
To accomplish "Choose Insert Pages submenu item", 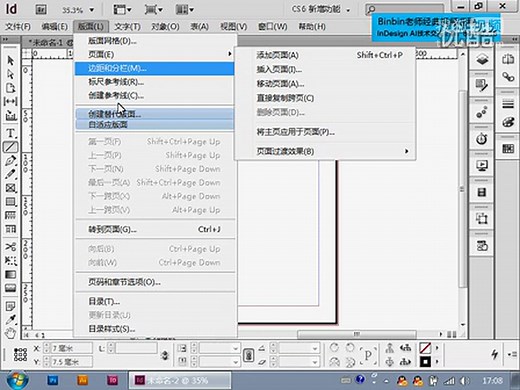I will 325,69.
